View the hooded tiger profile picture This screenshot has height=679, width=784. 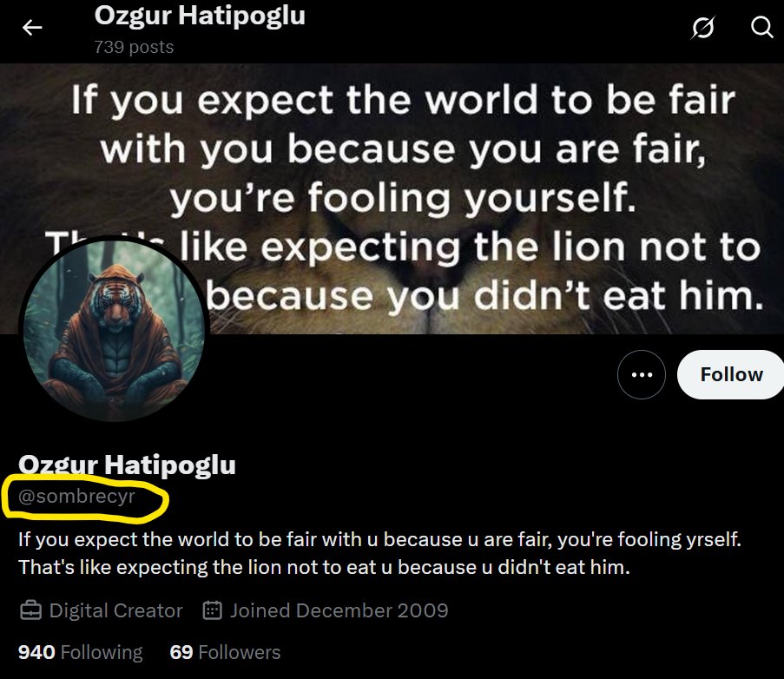click(x=114, y=330)
